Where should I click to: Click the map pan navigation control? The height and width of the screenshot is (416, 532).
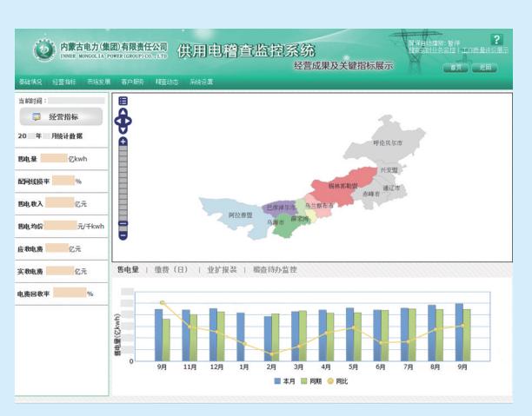coord(123,120)
